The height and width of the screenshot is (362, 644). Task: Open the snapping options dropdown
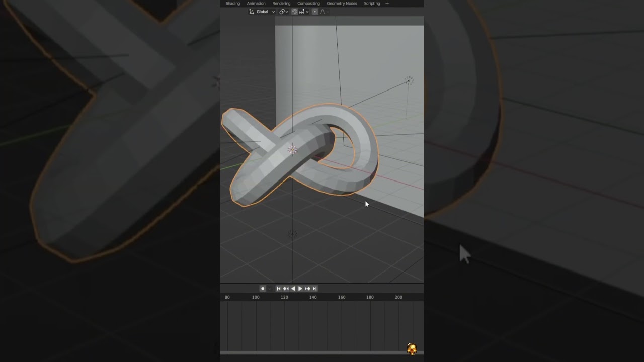303,12
